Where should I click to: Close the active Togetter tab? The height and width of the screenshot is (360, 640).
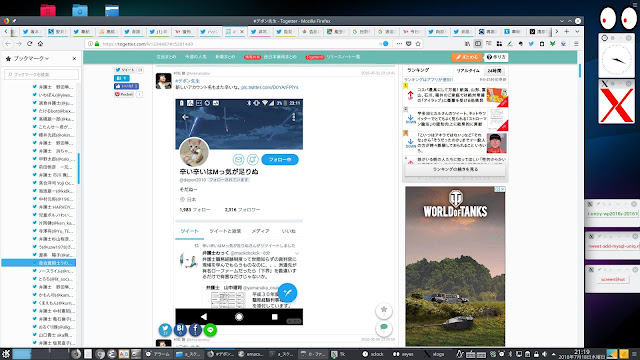point(242,31)
